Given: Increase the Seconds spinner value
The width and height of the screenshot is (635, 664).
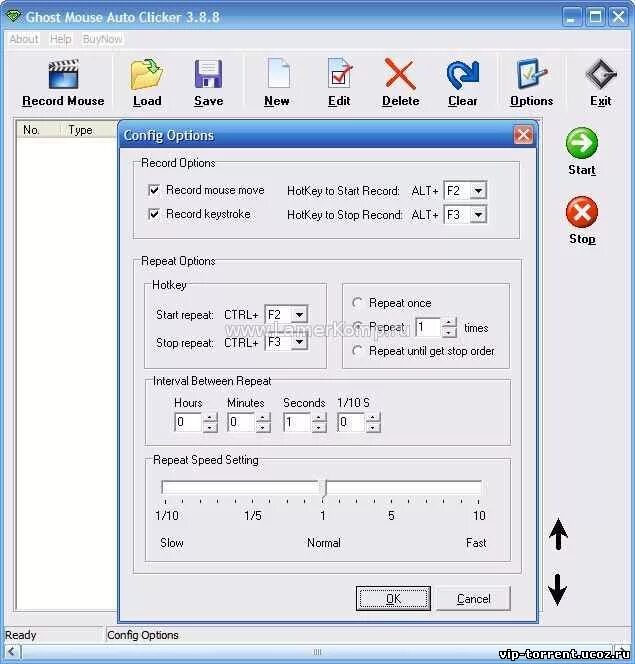Looking at the screenshot, I should (319, 418).
